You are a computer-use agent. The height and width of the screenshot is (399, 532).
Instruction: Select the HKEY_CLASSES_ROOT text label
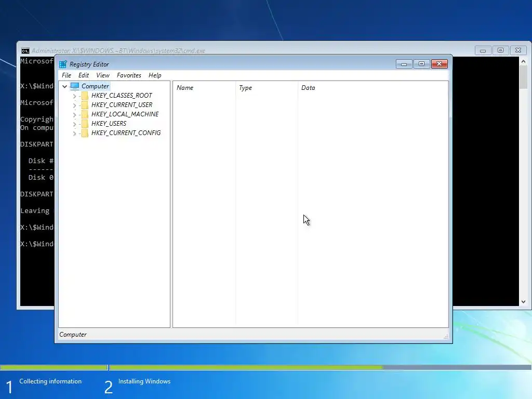click(x=122, y=96)
